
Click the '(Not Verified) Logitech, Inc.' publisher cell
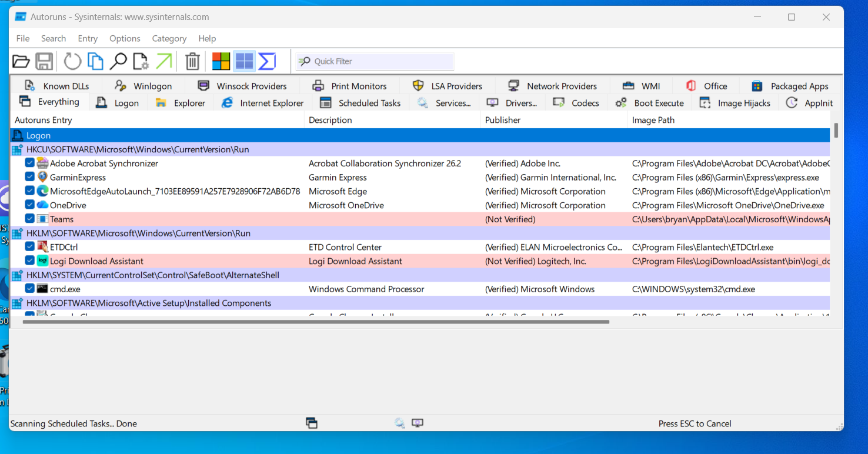coord(535,261)
